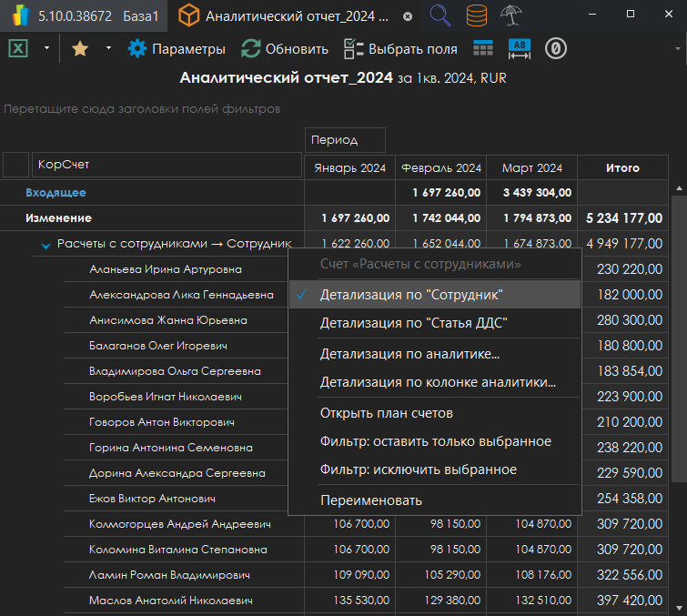
Task: Select Фильтр: исключить выбранное menu item
Action: point(419,470)
